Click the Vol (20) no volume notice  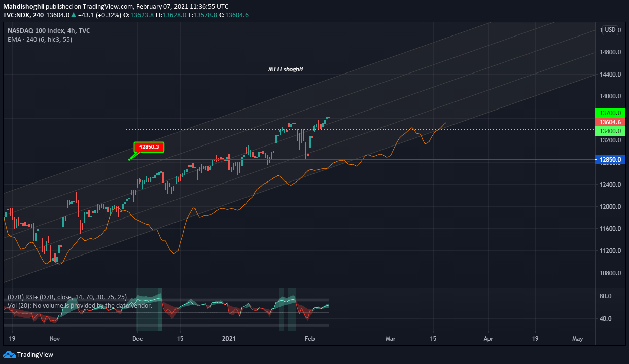[x=80, y=306]
